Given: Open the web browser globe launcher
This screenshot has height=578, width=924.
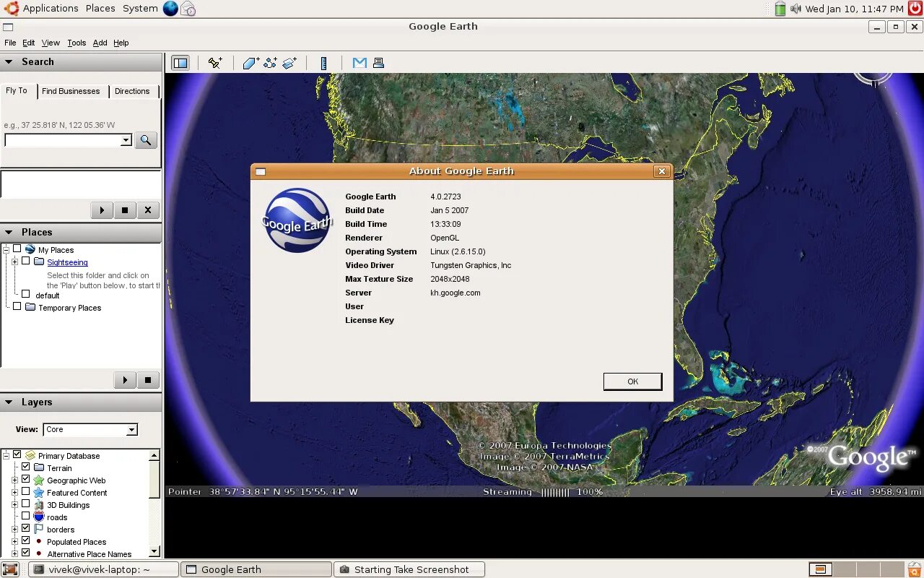Looking at the screenshot, I should pyautogui.click(x=170, y=9).
